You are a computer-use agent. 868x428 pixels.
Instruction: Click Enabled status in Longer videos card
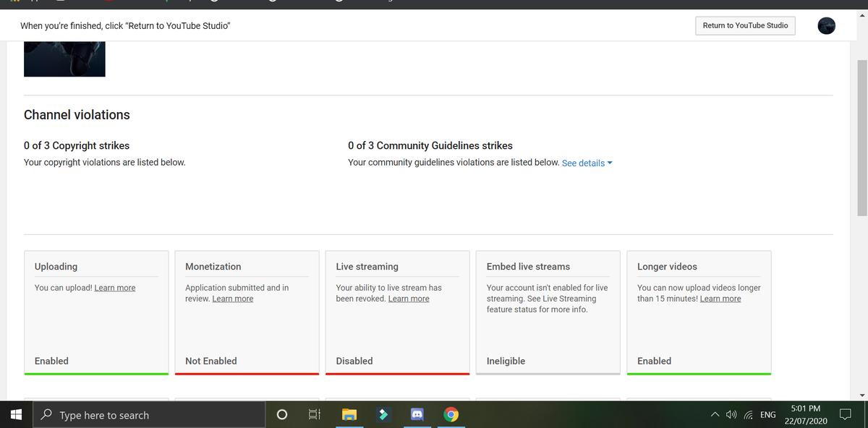point(654,361)
